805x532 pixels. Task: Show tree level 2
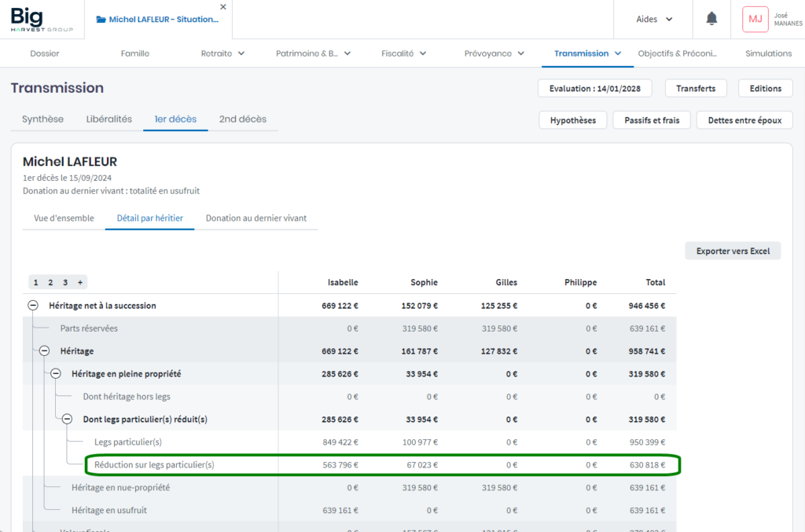coord(50,282)
